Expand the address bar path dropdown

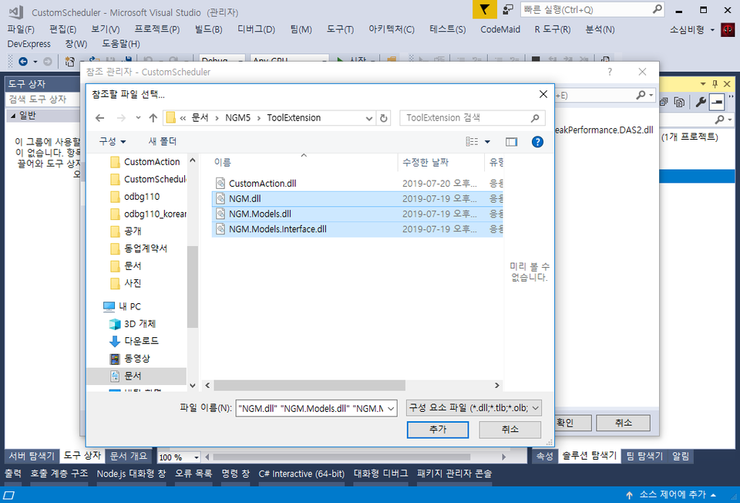tap(369, 118)
